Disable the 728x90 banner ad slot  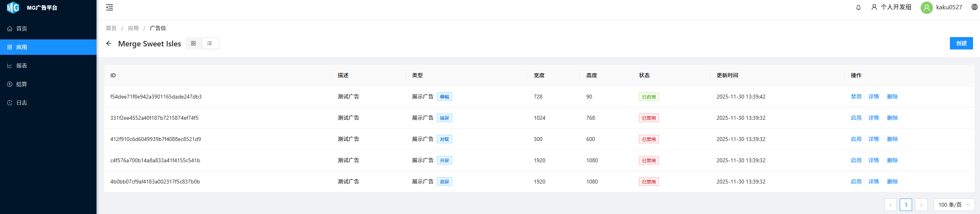tap(856, 97)
